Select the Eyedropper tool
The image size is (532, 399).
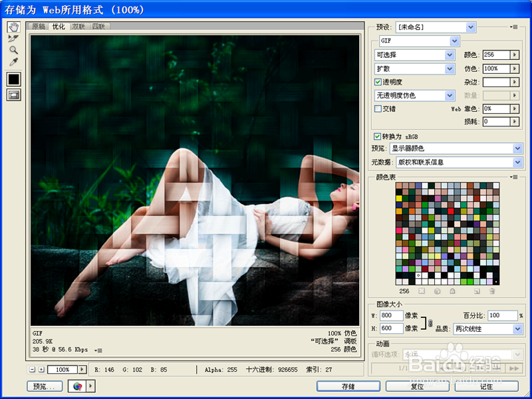[13, 62]
